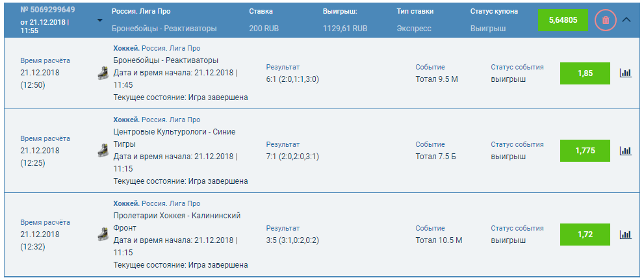Click the 1,72 odds box
Viewport: 644px width, 280px height.
(x=585, y=235)
